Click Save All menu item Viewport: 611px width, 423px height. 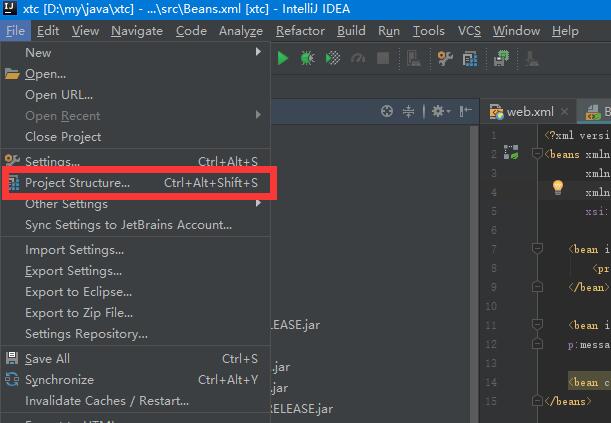click(x=136, y=359)
